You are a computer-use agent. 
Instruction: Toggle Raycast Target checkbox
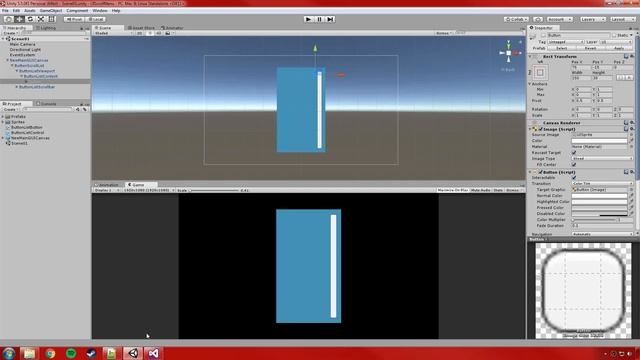(574, 153)
